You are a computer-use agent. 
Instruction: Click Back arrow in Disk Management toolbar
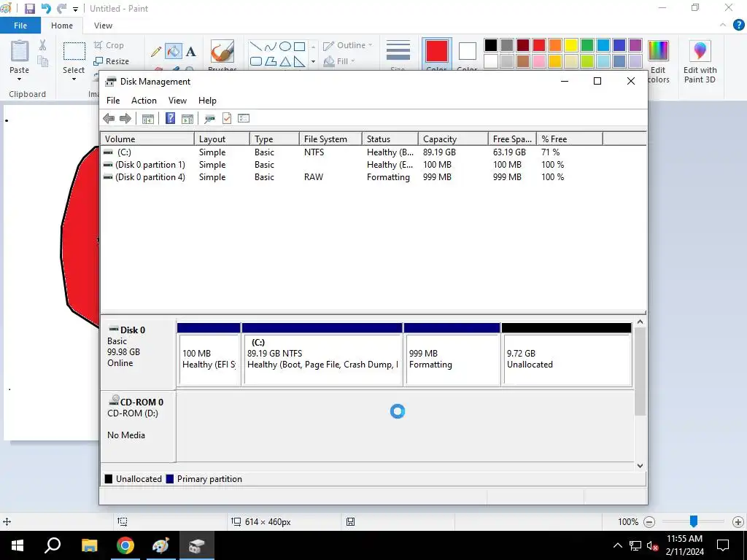click(109, 119)
